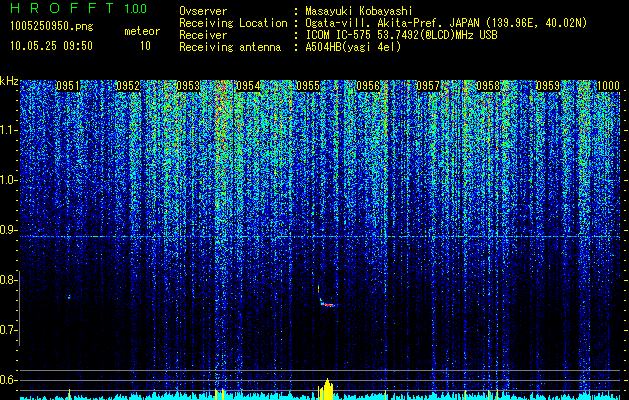Click the 0955 time marker
This screenshot has height=400, width=629.
click(308, 86)
